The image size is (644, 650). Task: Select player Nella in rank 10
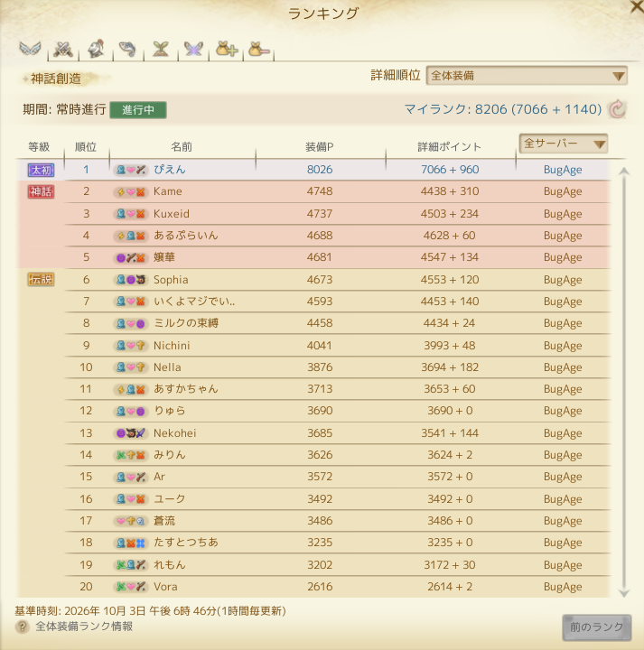coord(167,367)
